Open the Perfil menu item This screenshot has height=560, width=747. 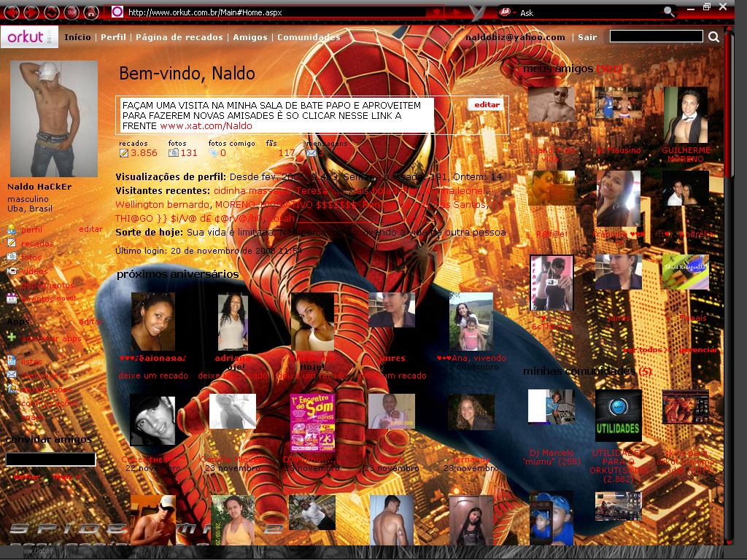[x=113, y=37]
